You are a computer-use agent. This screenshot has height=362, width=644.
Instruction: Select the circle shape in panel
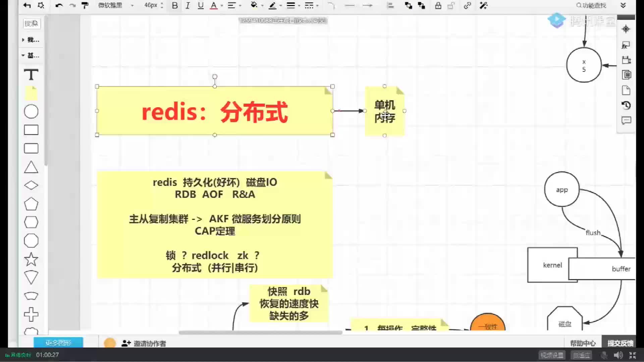tap(31, 112)
